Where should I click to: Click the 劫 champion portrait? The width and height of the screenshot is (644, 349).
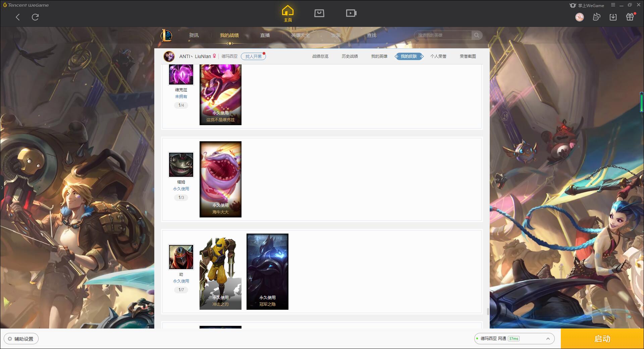pyautogui.click(x=181, y=257)
